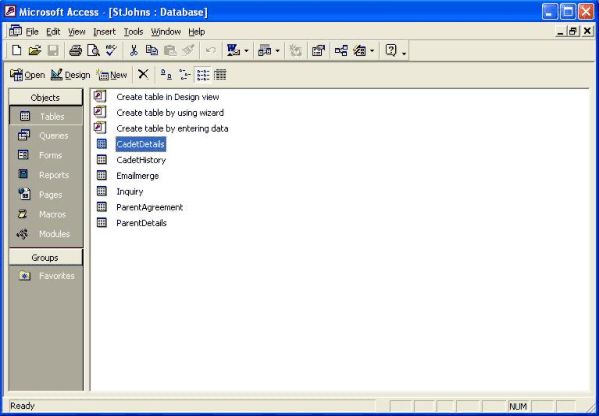Image resolution: width=599 pixels, height=416 pixels.
Task: Open the Tools menu
Action: [133, 32]
